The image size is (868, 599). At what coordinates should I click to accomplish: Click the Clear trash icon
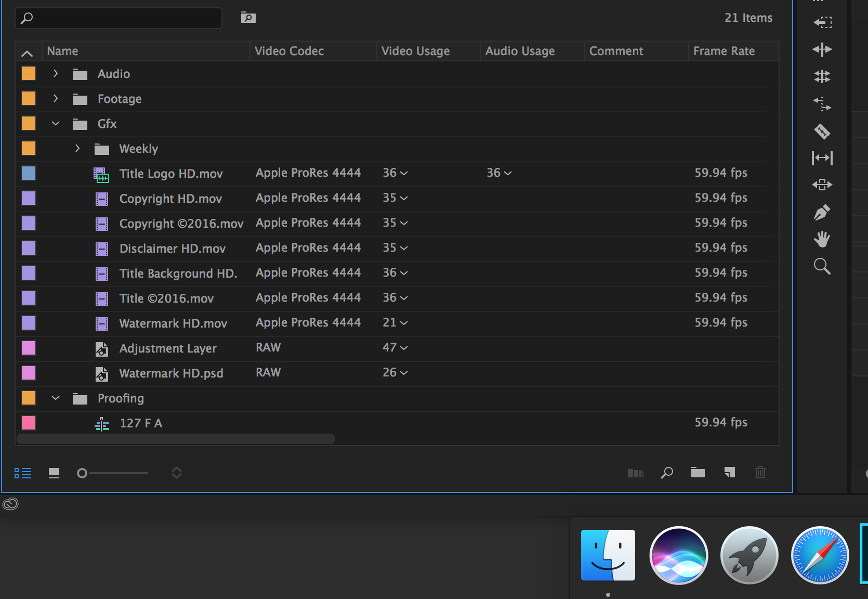click(x=760, y=472)
